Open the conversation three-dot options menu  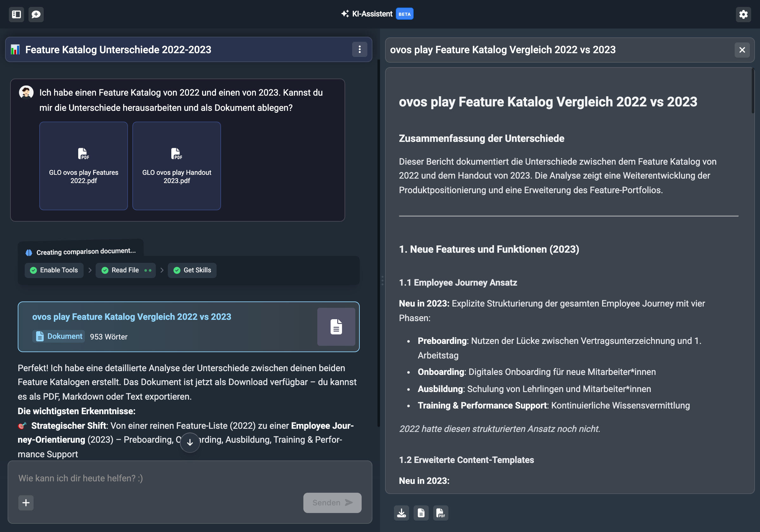click(x=359, y=50)
